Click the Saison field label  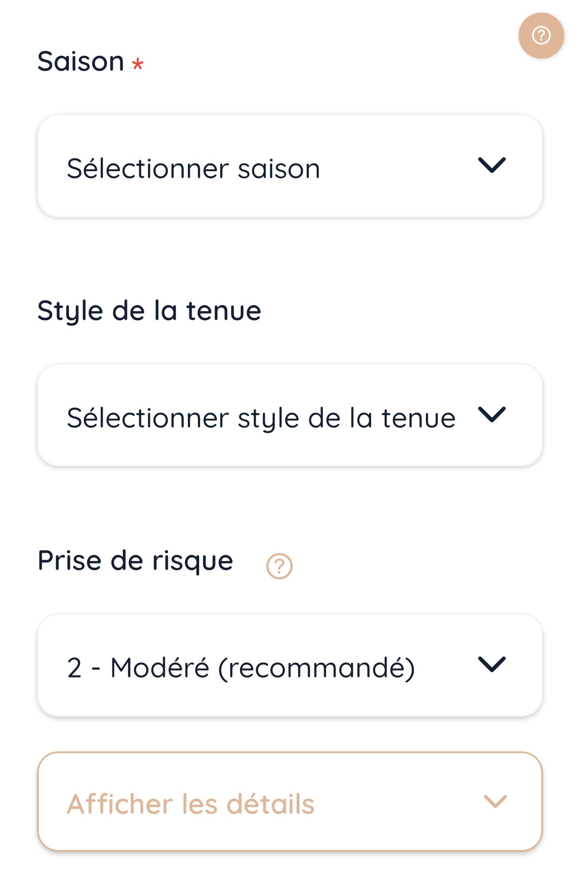click(x=81, y=61)
